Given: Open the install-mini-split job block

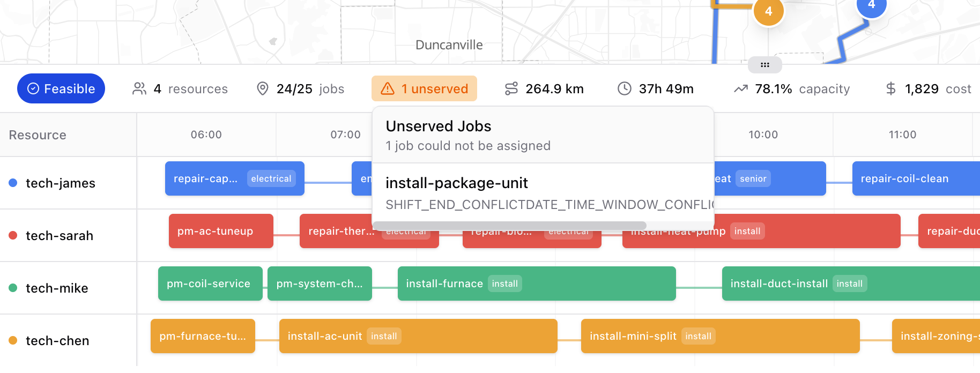Looking at the screenshot, I should click(721, 336).
